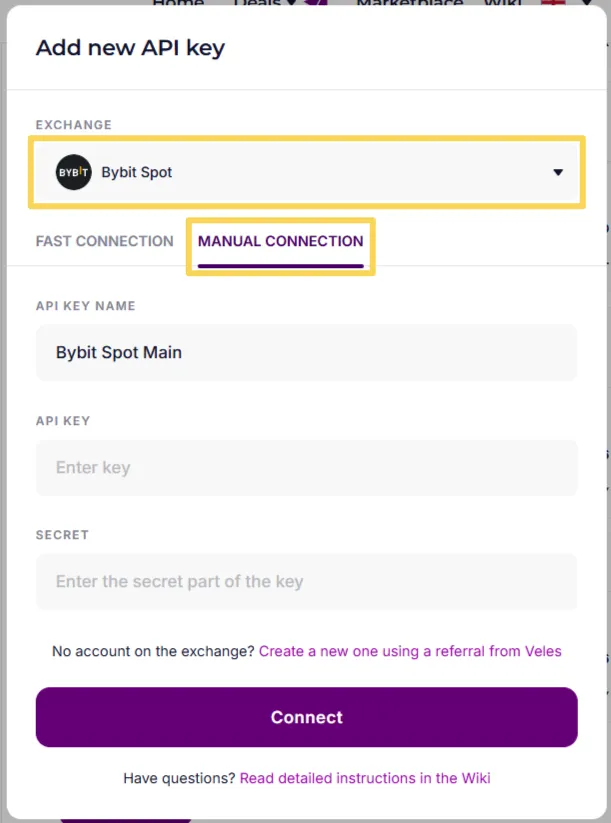This screenshot has height=823, width=611.
Task: Click the Secret key input field
Action: pyautogui.click(x=305, y=581)
